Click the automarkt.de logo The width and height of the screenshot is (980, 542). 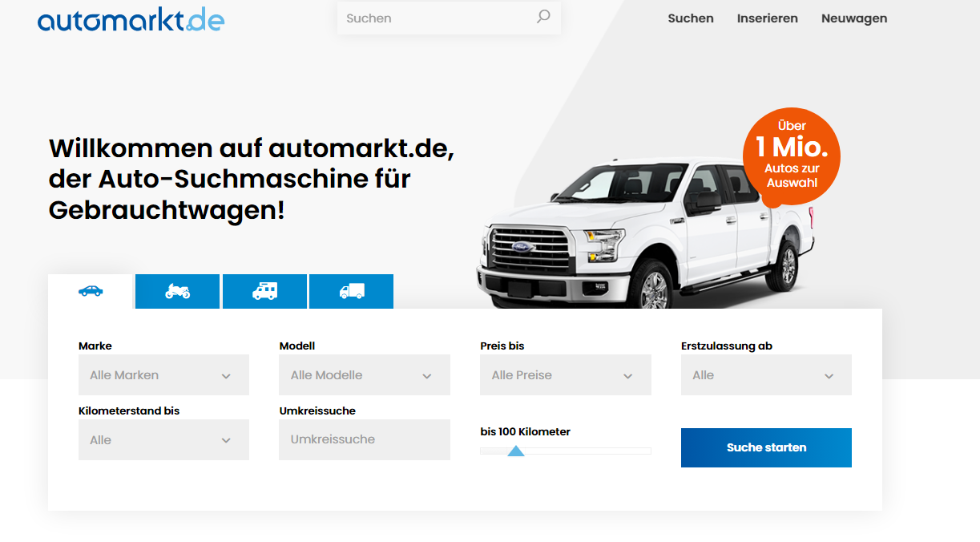(x=131, y=19)
